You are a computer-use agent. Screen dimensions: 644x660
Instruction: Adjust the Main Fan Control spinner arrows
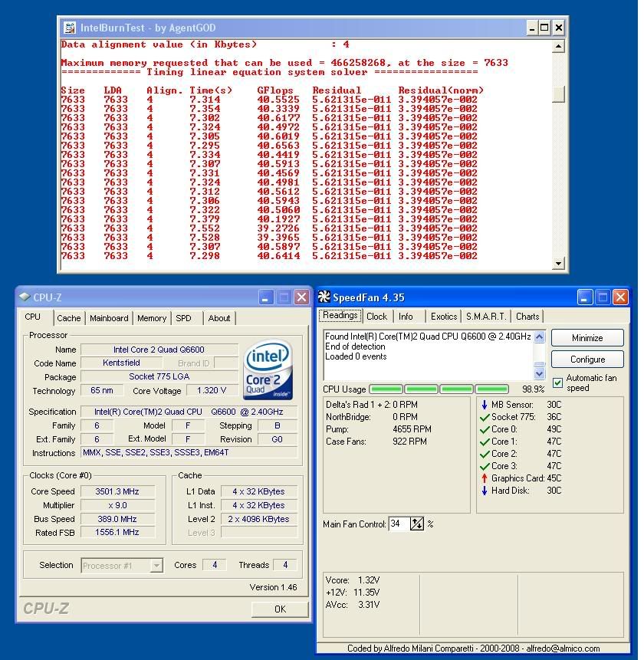[417, 524]
